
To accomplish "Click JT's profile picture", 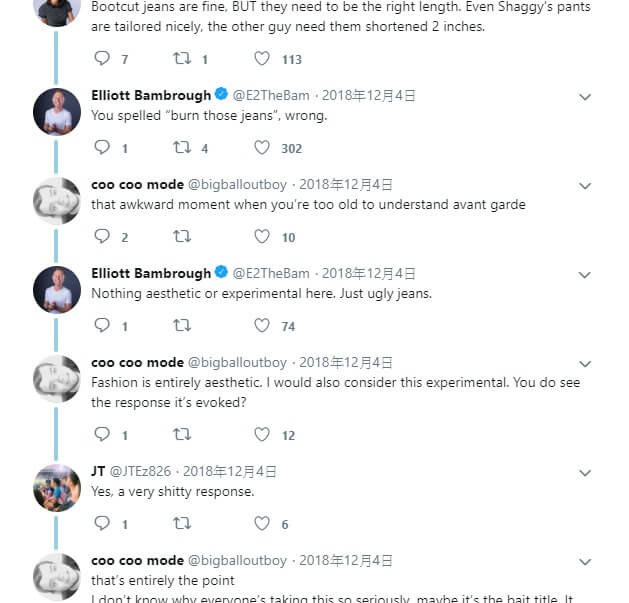I will point(57,488).
